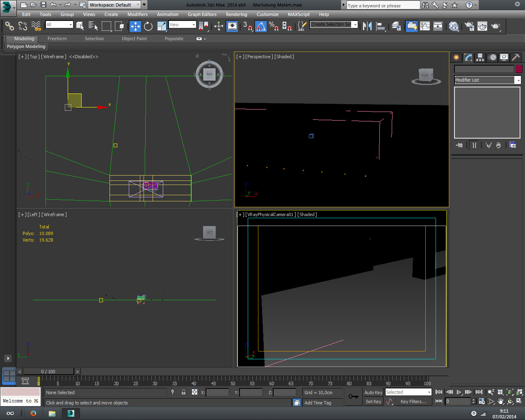Image resolution: width=525 pixels, height=420 pixels.
Task: Click Pin Stack icon in modifier panel
Action: pos(459,145)
